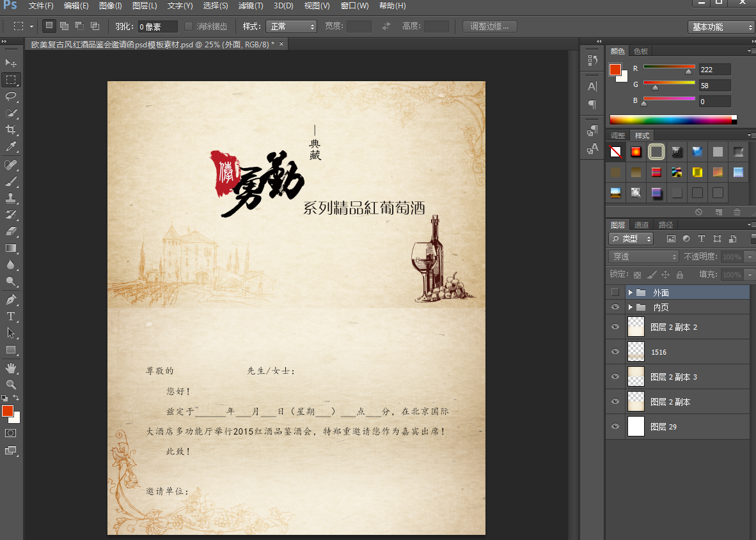The height and width of the screenshot is (540, 756).
Task: Open the 基本功能 workspace dropdown
Action: [721, 27]
